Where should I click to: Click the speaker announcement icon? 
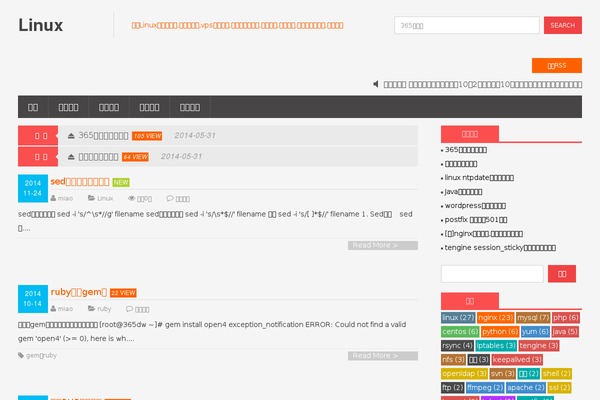(x=376, y=84)
